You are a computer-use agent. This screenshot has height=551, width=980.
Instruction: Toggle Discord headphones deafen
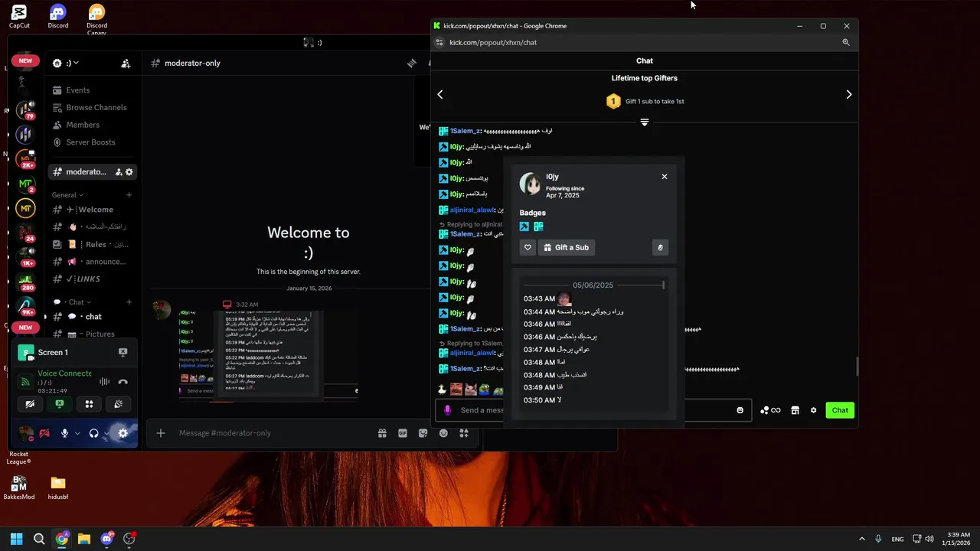[93, 433]
